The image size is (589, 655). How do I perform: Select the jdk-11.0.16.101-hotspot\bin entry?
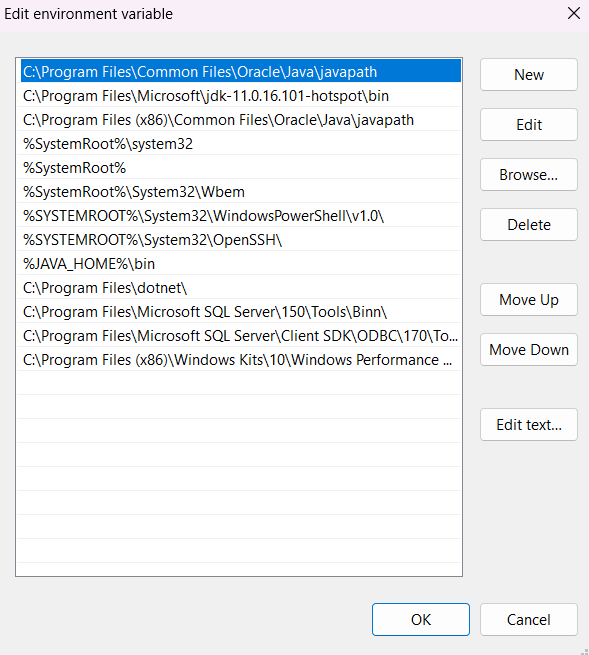click(x=239, y=96)
